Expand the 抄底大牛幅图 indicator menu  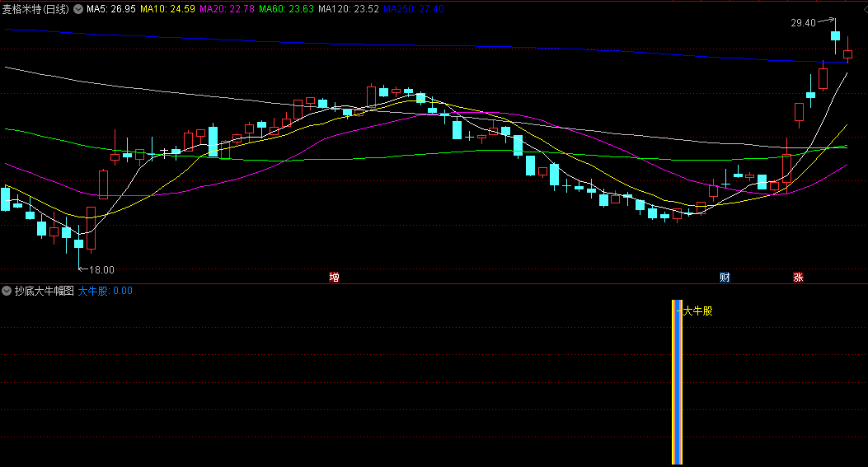[7, 291]
